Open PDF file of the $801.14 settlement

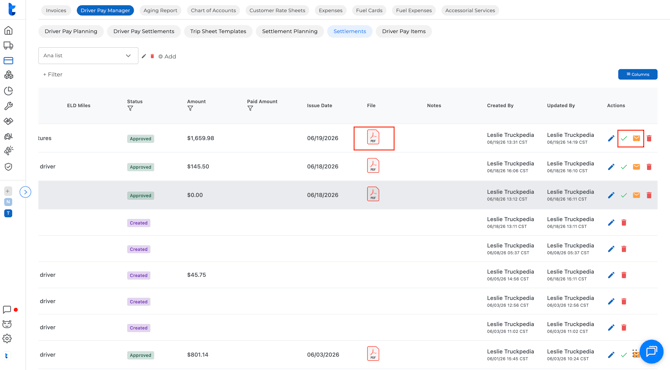373,354
